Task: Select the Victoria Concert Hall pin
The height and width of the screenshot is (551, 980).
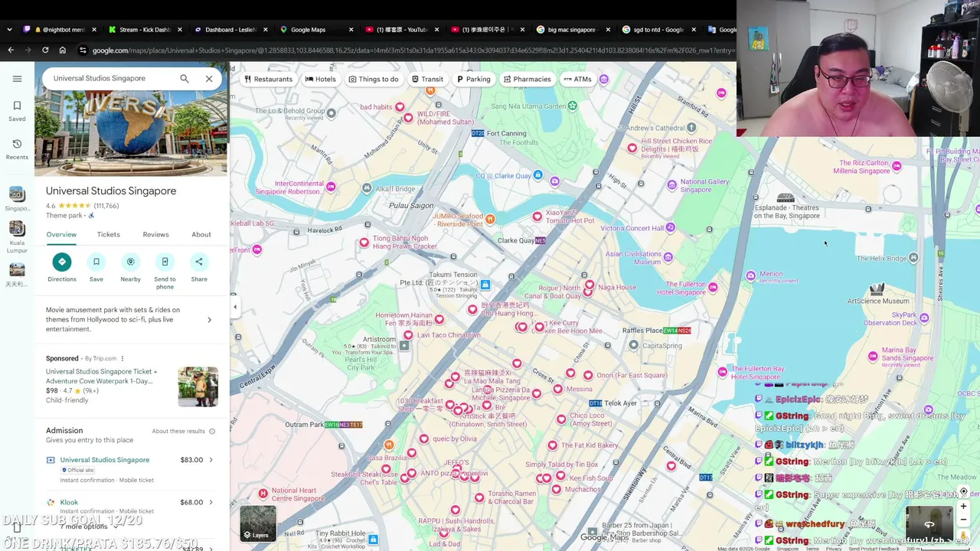Action: tap(670, 227)
